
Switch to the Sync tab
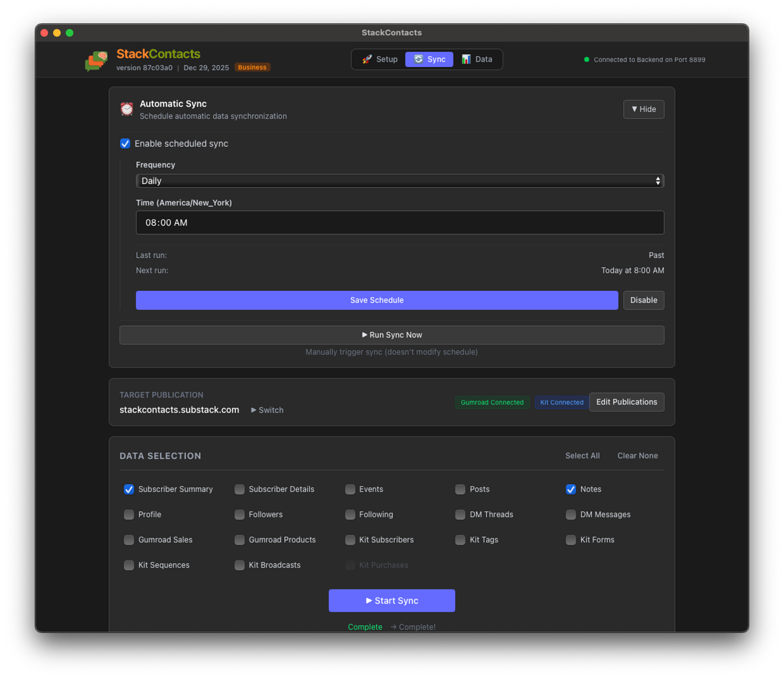click(429, 59)
